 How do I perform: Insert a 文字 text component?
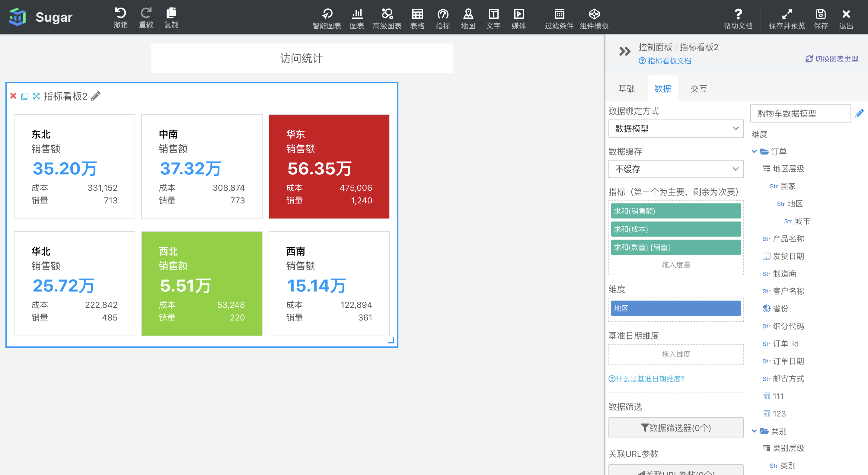(493, 19)
